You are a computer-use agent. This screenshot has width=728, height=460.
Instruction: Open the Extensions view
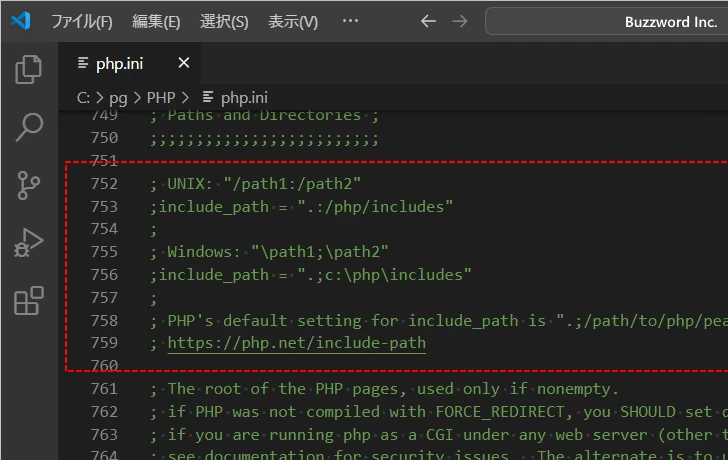[29, 301]
